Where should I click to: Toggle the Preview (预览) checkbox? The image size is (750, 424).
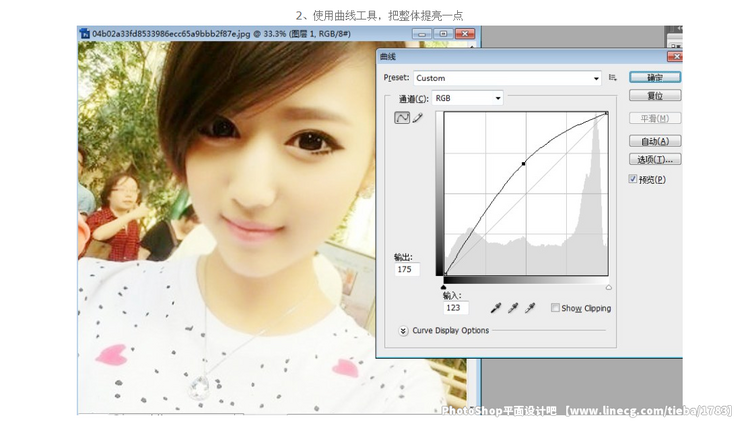pos(633,179)
